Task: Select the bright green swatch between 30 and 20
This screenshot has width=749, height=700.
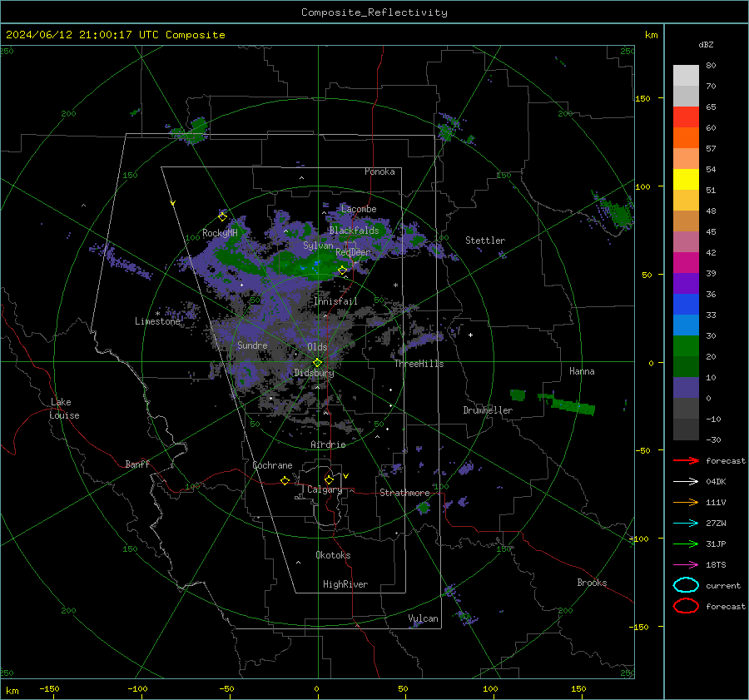Action: 686,346
